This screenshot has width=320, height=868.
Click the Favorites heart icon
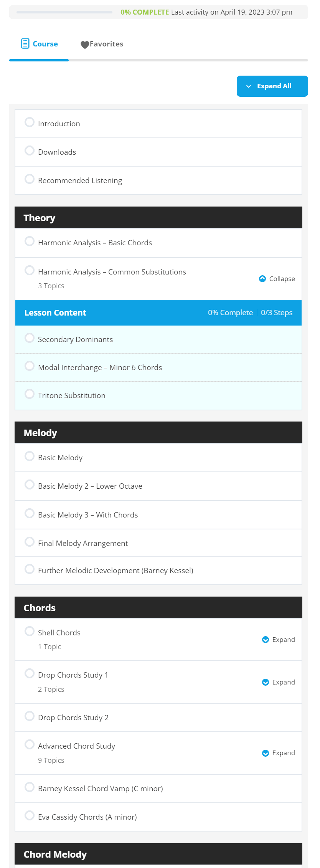click(85, 45)
